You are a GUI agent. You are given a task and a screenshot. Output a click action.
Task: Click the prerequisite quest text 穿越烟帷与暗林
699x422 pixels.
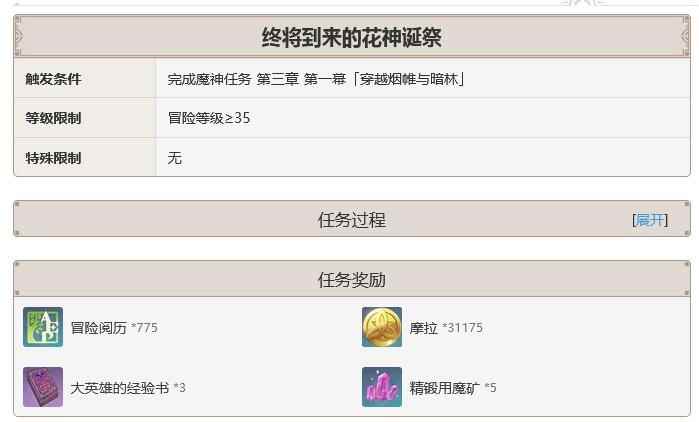click(409, 79)
